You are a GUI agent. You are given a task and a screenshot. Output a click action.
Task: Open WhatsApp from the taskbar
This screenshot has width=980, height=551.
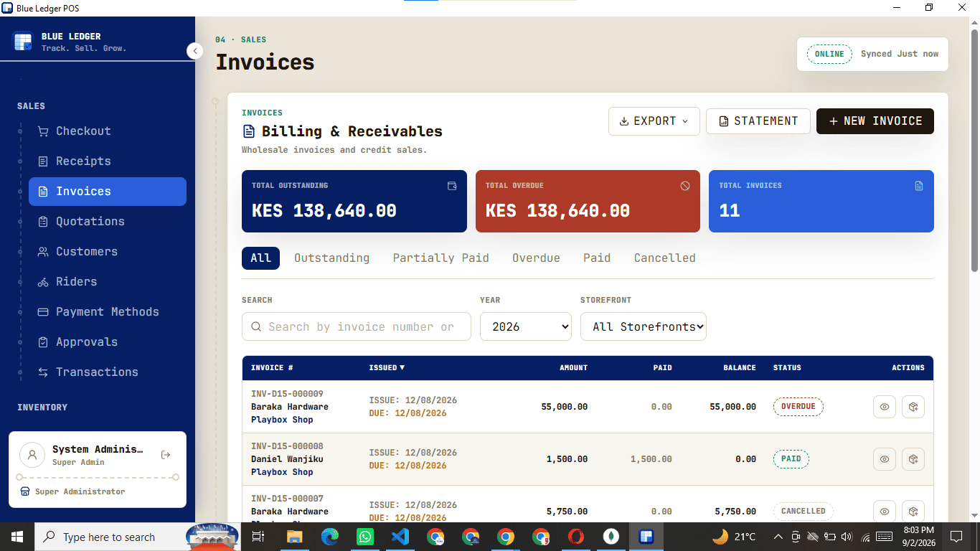point(365,537)
